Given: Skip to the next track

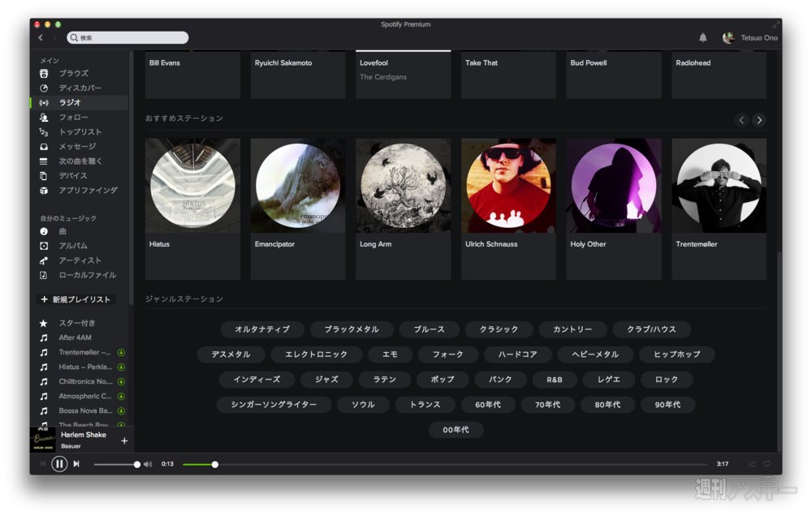Looking at the screenshot, I should click(76, 464).
